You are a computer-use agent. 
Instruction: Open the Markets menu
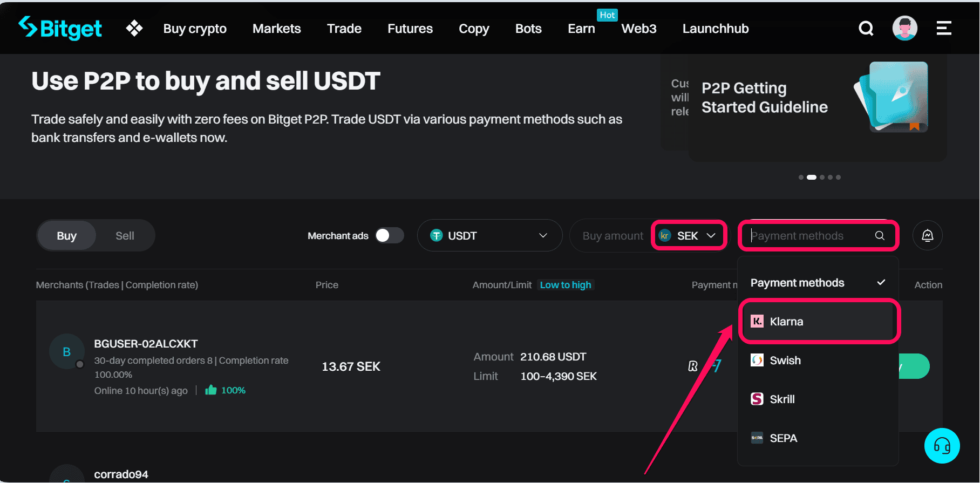point(277,29)
